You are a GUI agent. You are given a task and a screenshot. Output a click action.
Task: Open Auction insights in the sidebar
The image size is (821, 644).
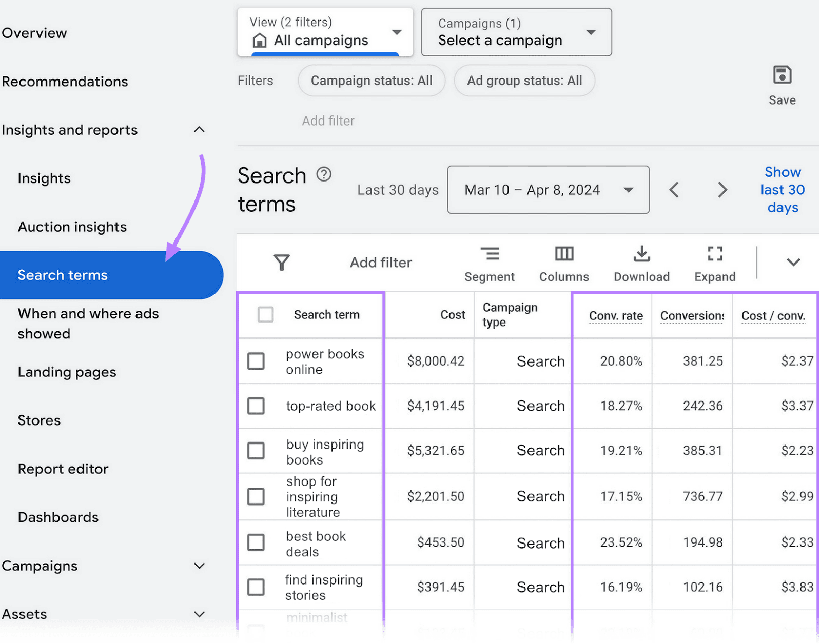pyautogui.click(x=72, y=227)
